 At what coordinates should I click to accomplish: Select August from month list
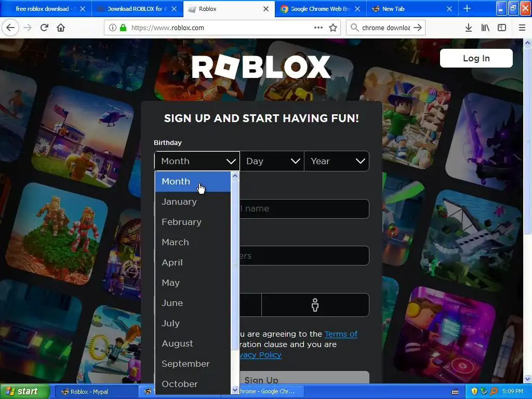193,343
